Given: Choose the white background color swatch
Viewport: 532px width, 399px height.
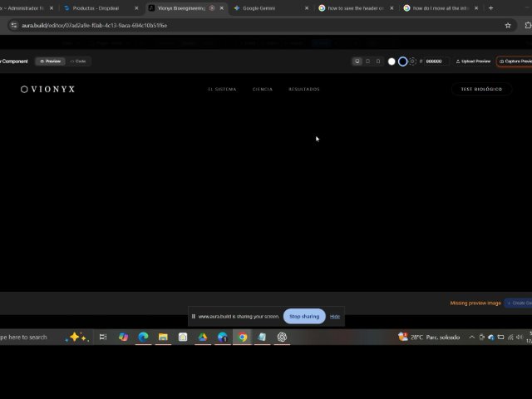Looking at the screenshot, I should tap(392, 61).
